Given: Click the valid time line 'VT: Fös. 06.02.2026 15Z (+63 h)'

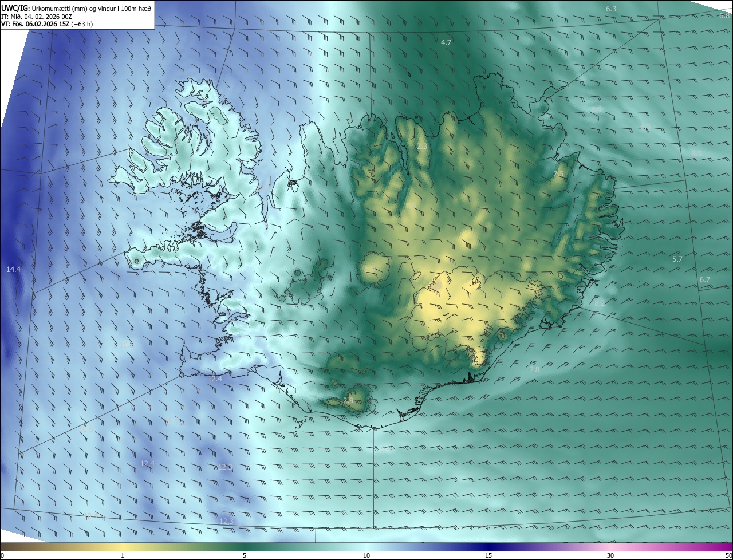Looking at the screenshot, I should (x=47, y=24).
